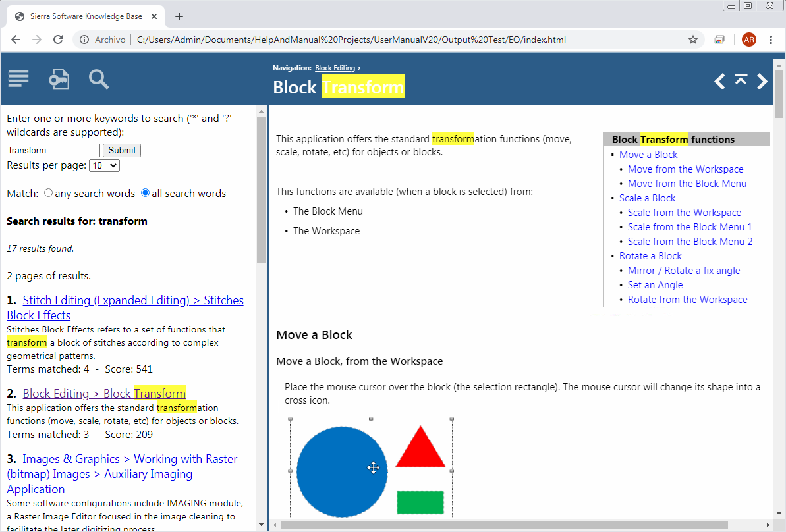Image resolution: width=786 pixels, height=532 pixels.
Task: Click Block Editing breadcrumb link
Action: coord(335,68)
